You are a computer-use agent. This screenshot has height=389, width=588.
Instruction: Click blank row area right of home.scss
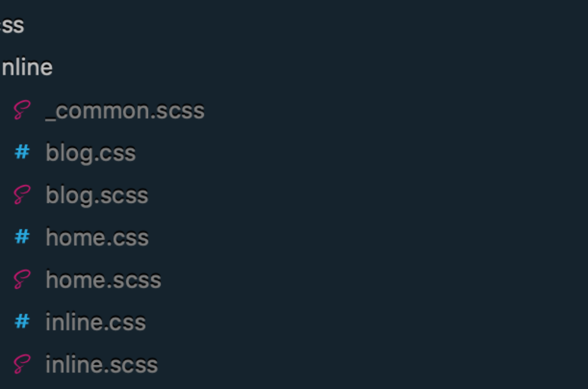coord(375,280)
